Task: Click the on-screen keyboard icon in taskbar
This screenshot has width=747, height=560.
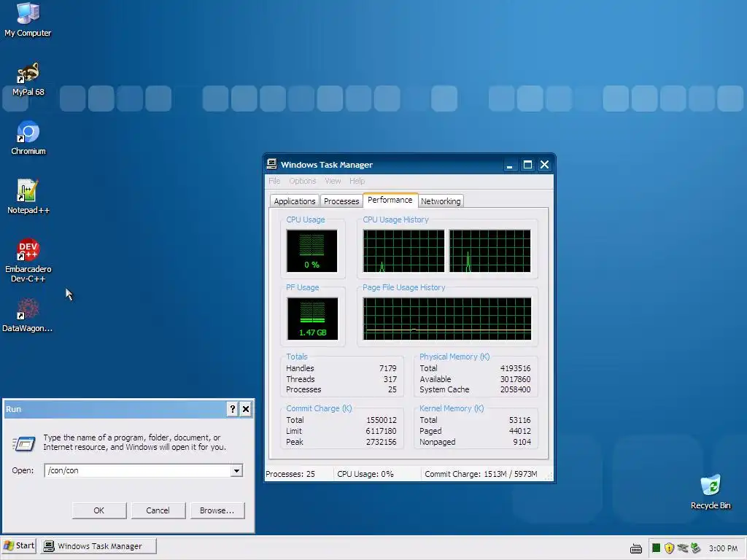Action: click(636, 548)
